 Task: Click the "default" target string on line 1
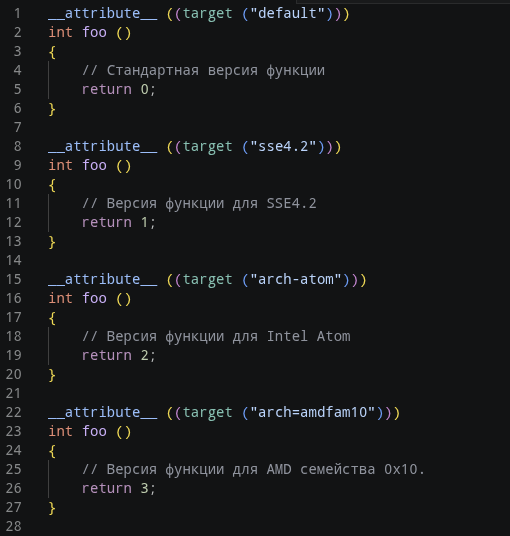[x=287, y=14]
